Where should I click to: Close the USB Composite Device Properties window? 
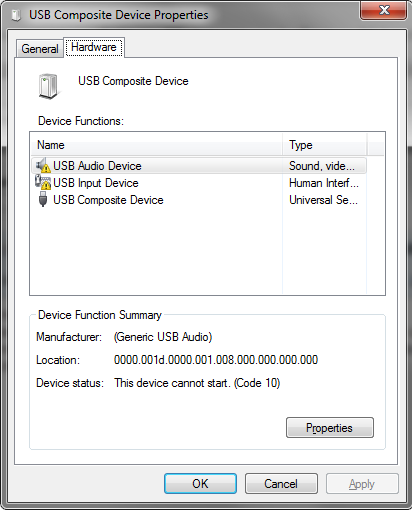[384, 10]
